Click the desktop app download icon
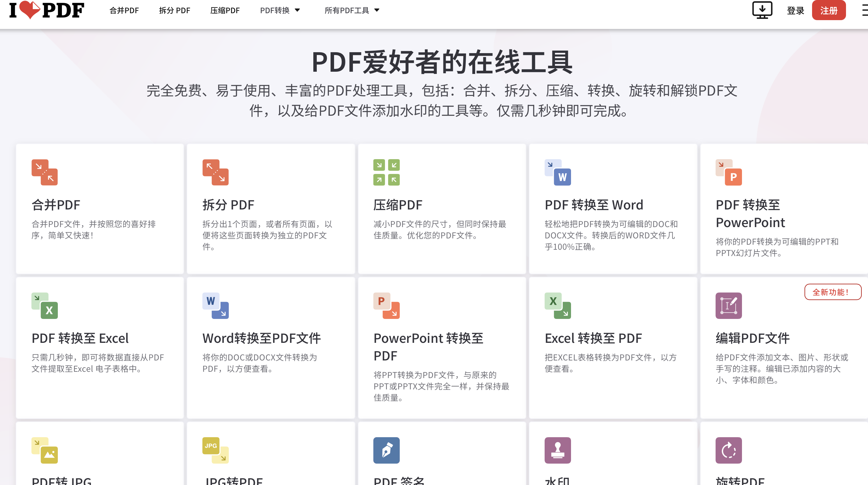 click(762, 10)
